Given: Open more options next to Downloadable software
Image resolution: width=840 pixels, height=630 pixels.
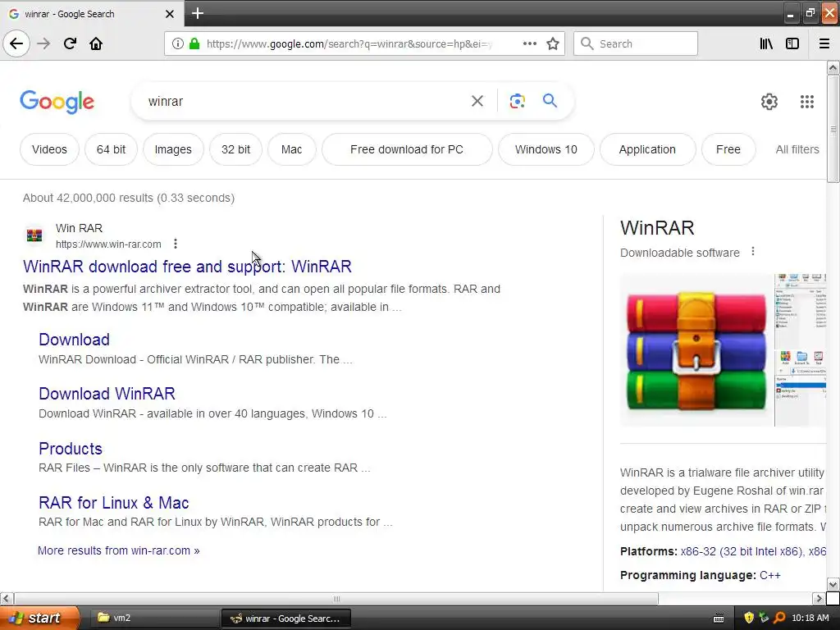Looking at the screenshot, I should click(753, 251).
